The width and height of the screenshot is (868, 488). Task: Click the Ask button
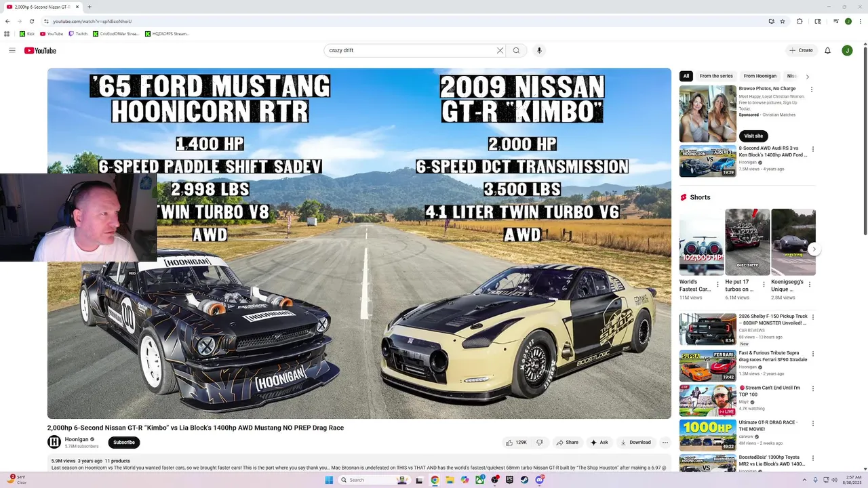coord(599,443)
